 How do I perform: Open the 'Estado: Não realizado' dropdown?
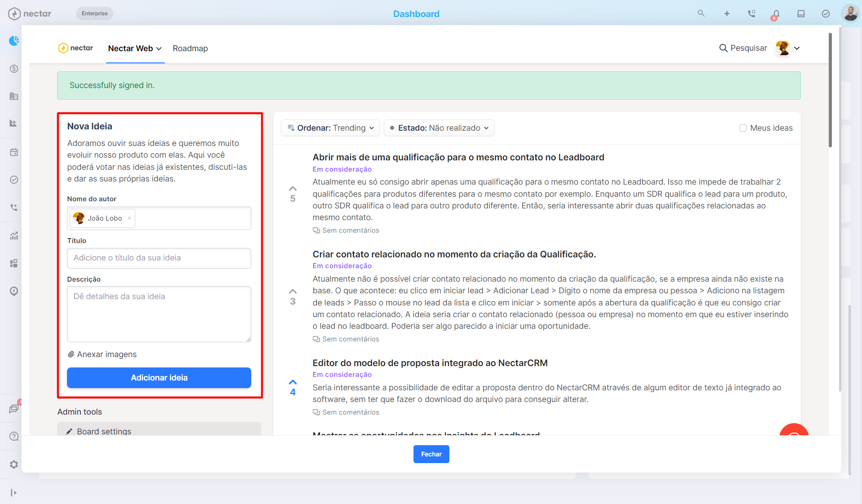pyautogui.click(x=439, y=128)
